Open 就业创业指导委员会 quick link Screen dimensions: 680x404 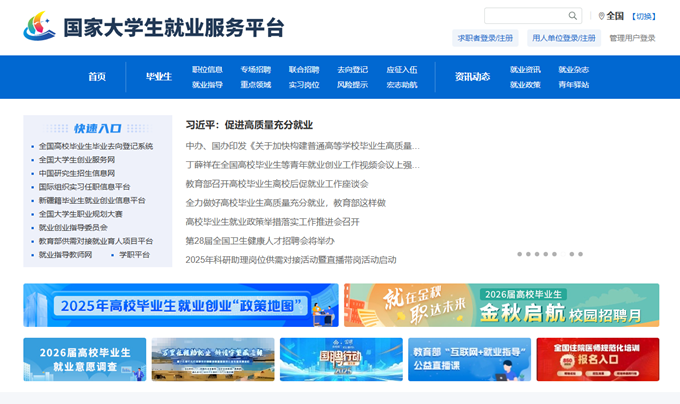tap(73, 227)
